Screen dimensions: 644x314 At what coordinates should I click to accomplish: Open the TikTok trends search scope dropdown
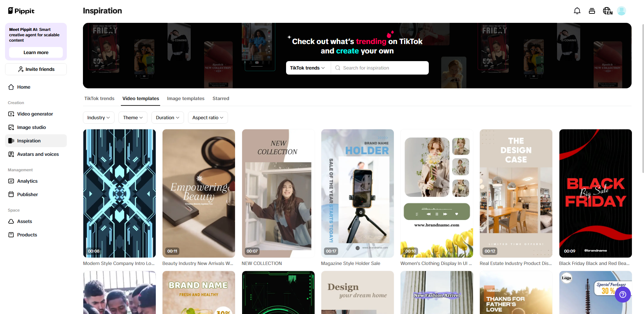[x=308, y=68]
